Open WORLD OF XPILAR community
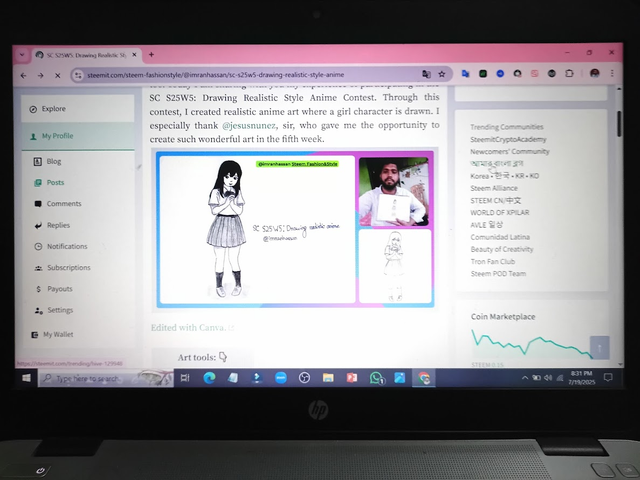 pos(500,213)
